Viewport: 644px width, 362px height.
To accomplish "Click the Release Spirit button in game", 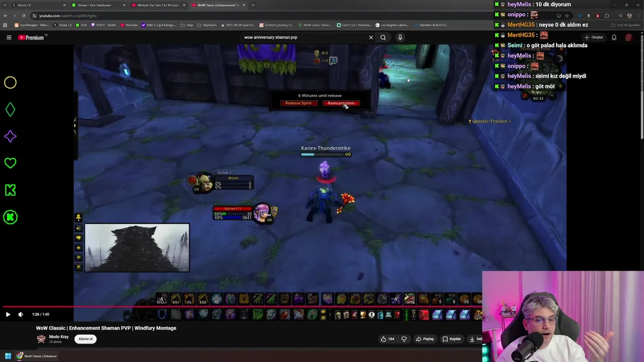I will pyautogui.click(x=298, y=103).
